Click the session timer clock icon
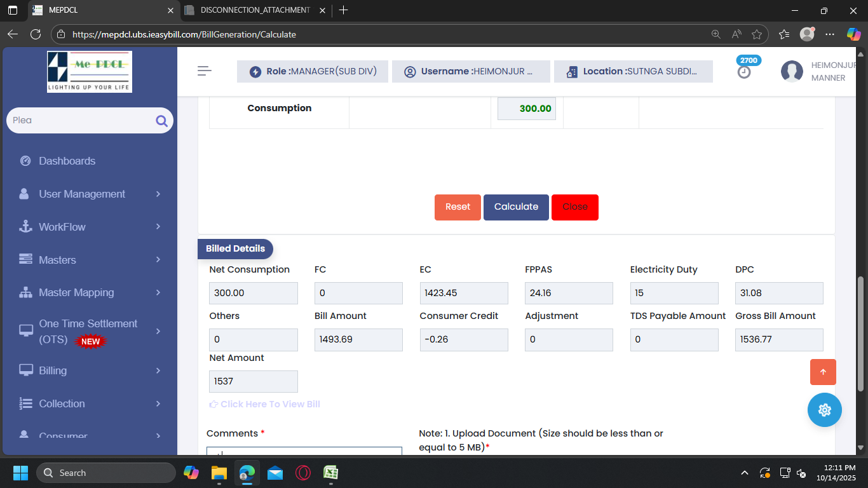868x488 pixels. (744, 72)
